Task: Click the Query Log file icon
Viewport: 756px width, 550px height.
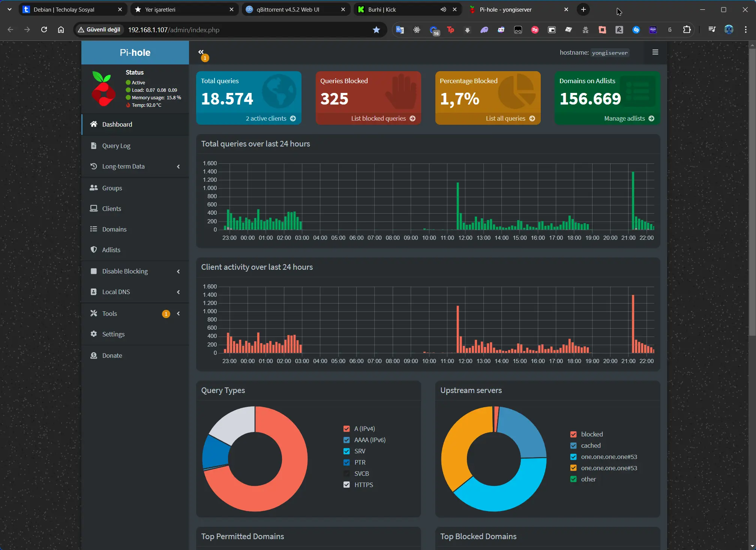Action: tap(94, 145)
